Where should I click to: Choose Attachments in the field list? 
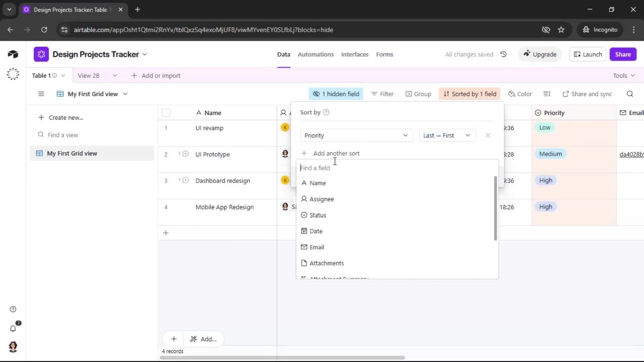pyautogui.click(x=395, y=263)
